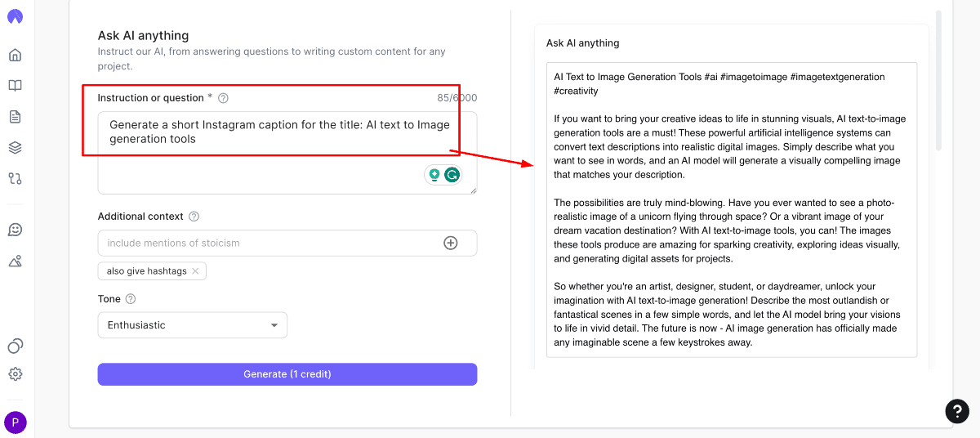This screenshot has height=438, width=980.
Task: Remove the "also give hashtags" tag
Action: [195, 271]
